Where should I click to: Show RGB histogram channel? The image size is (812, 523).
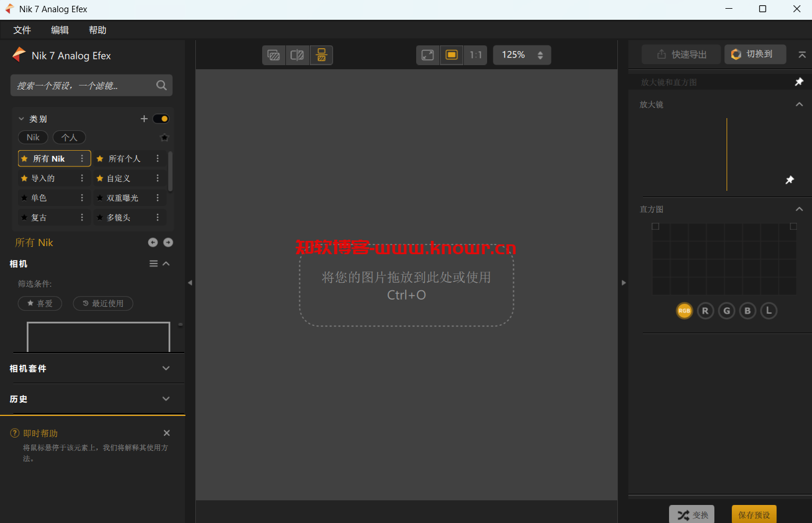click(x=685, y=311)
